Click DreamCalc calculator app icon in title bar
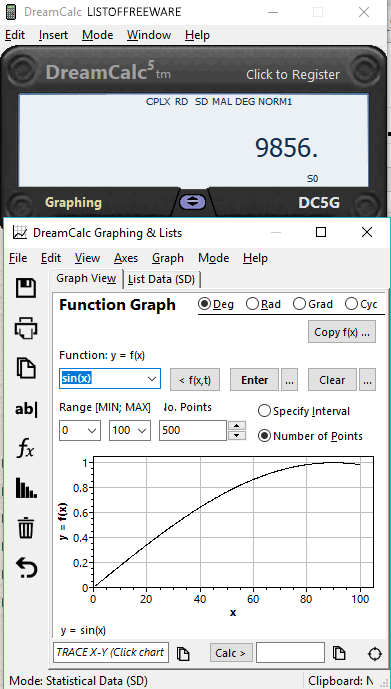The image size is (391, 689). 11,11
